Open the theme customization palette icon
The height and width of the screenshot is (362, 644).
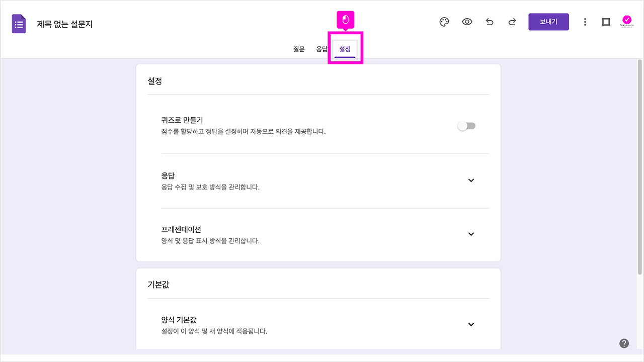pos(444,22)
